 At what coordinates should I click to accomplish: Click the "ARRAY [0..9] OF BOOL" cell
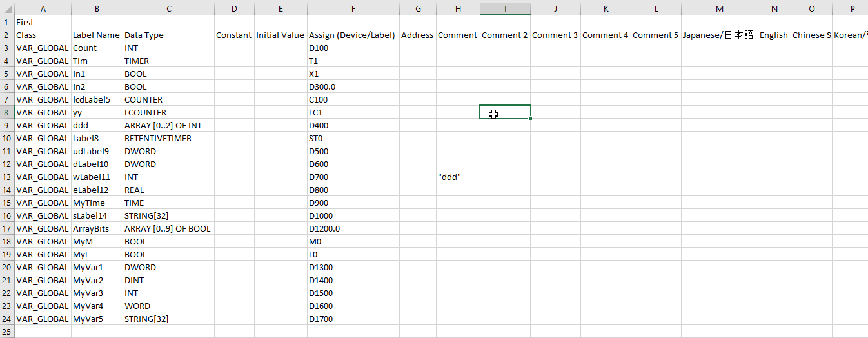click(x=167, y=228)
